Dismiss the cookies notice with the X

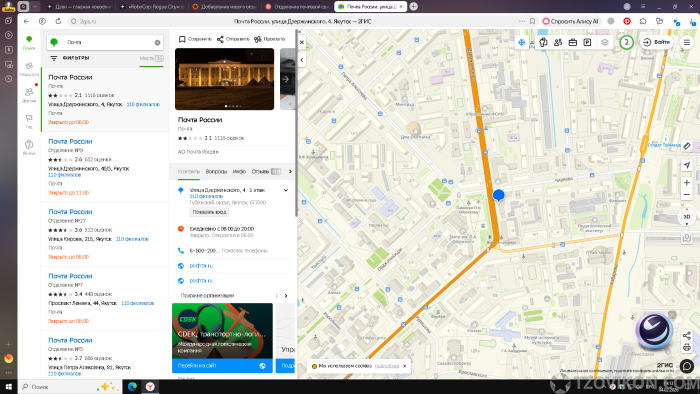click(x=404, y=366)
